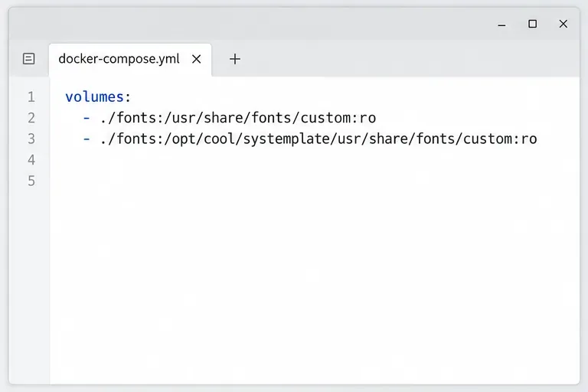Image resolution: width=588 pixels, height=392 pixels.
Task: Place cursor on empty line 4
Action: pyautogui.click(x=315, y=160)
